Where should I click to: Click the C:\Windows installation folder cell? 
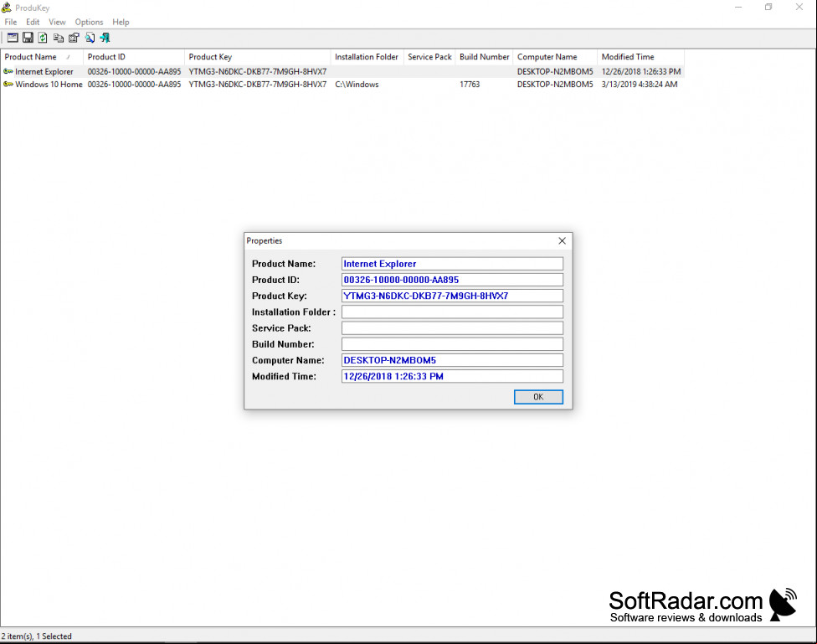(x=357, y=84)
